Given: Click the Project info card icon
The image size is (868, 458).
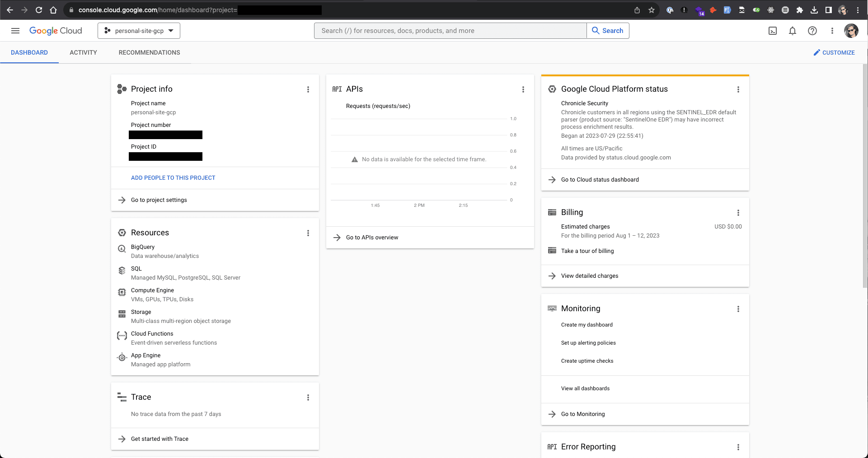Looking at the screenshot, I should pyautogui.click(x=122, y=89).
